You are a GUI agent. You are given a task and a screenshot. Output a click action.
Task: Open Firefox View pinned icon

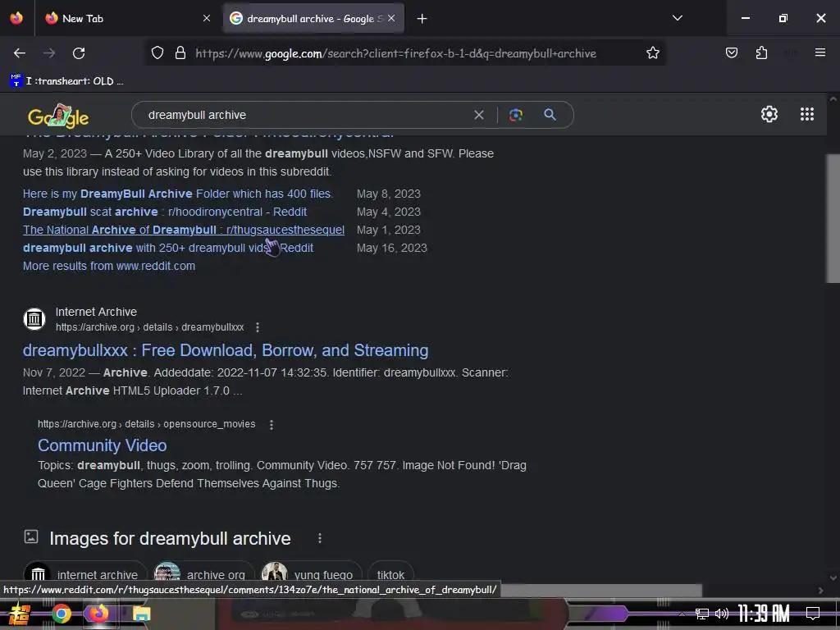16,18
